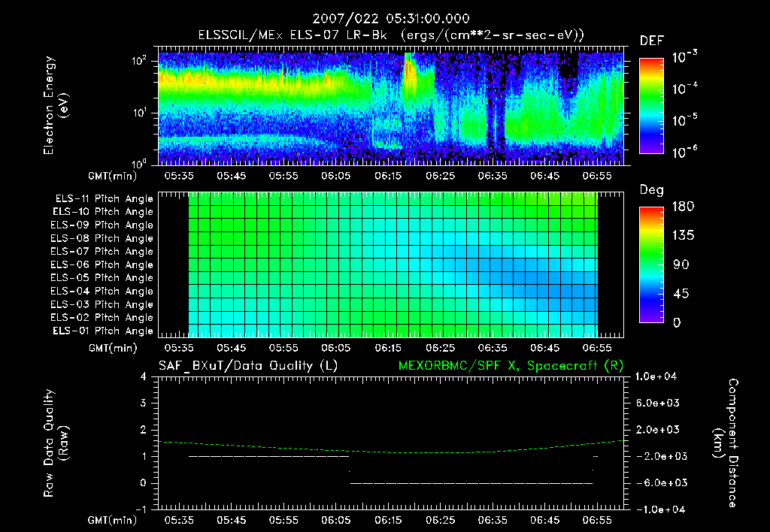The width and height of the screenshot is (770, 532).
Task: Click the Raw Data Quality (Raw) axis label
Action: coord(56,443)
